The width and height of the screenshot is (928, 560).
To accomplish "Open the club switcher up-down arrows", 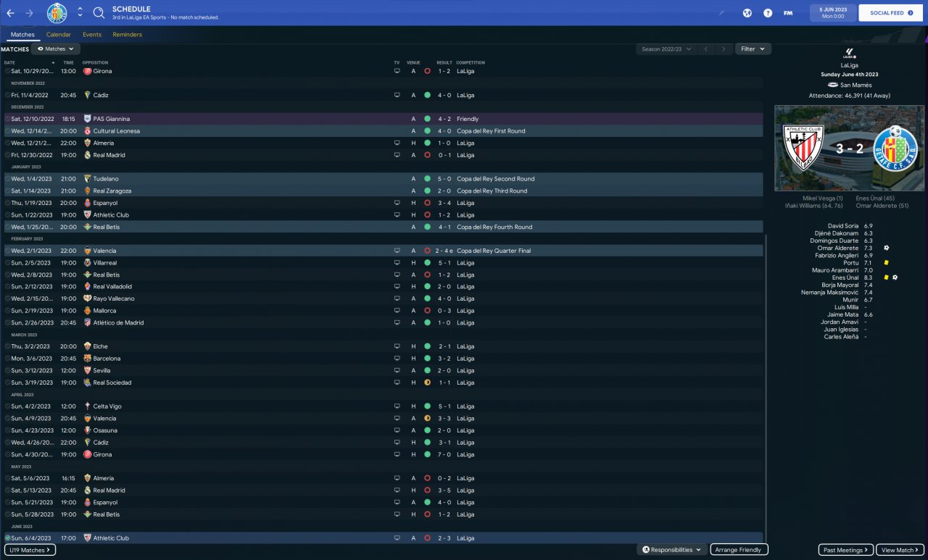I will pyautogui.click(x=79, y=13).
